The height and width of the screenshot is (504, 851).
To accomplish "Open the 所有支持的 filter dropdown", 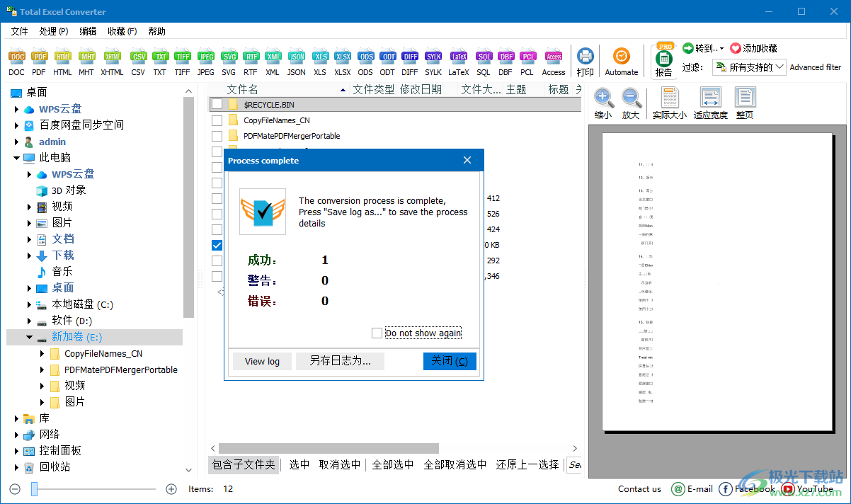I will point(779,67).
